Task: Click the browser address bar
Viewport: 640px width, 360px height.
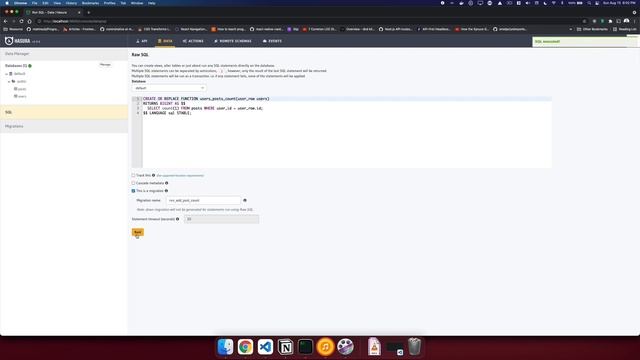Action: [x=310, y=21]
